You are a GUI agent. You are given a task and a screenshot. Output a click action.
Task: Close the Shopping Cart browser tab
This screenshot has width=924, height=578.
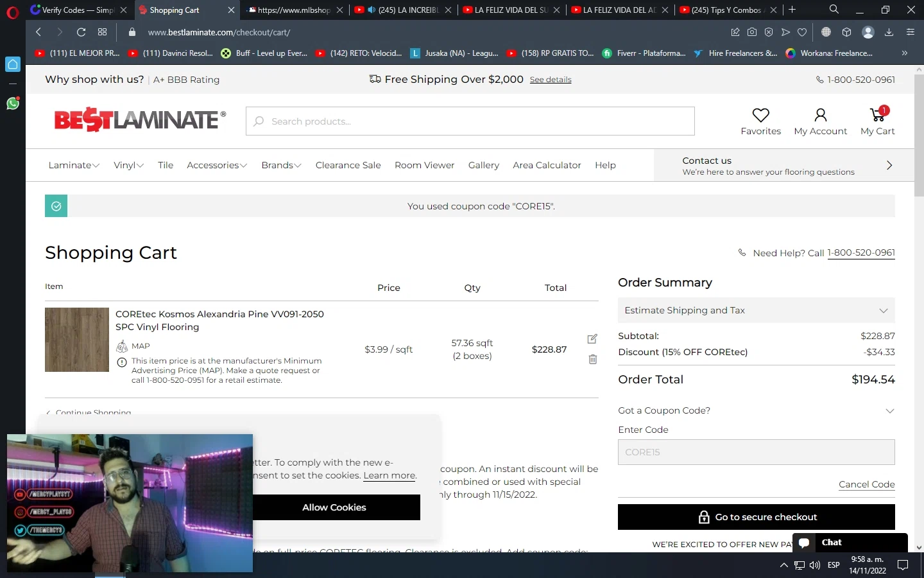[x=231, y=10]
